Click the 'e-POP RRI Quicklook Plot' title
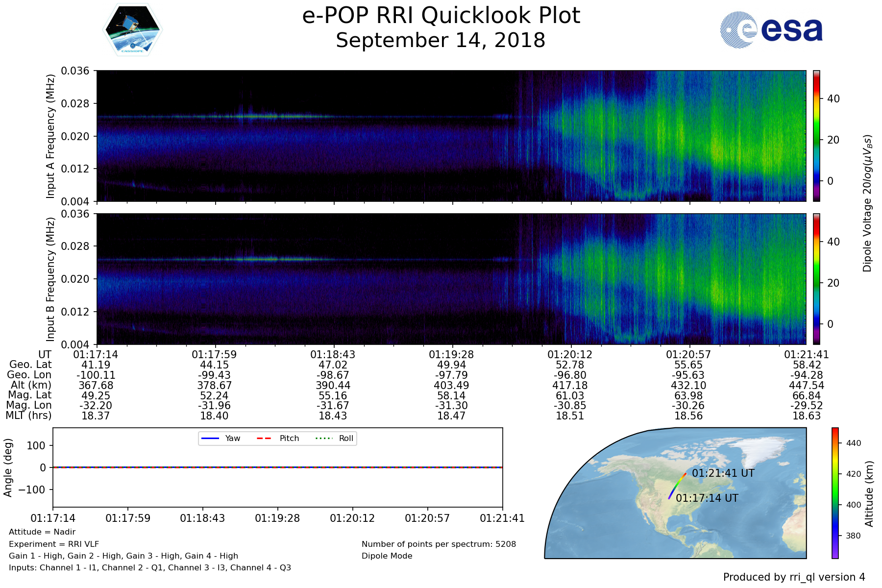 point(441,16)
